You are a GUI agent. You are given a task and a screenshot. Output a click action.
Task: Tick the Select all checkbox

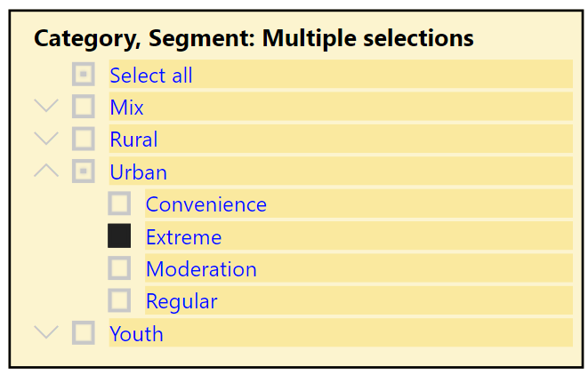pos(84,74)
